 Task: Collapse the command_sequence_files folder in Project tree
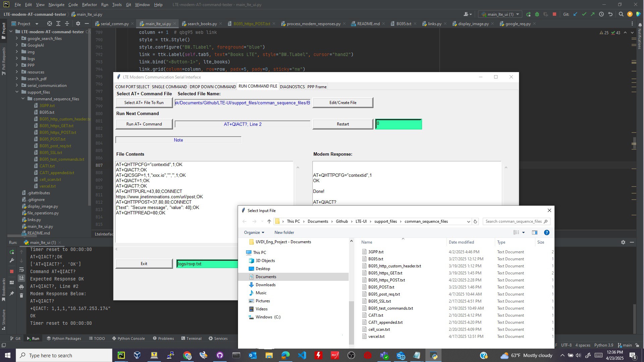[x=23, y=99]
